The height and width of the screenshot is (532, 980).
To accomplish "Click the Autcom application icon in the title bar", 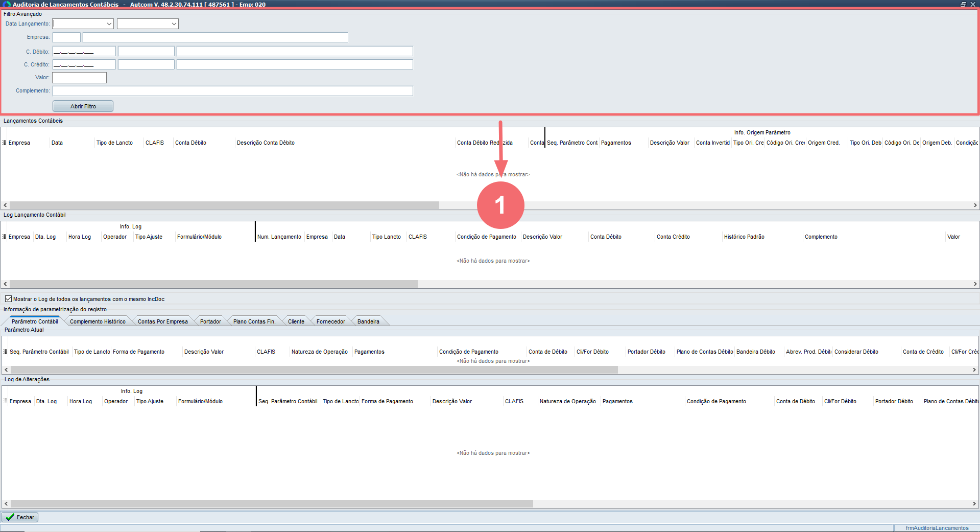I will pyautogui.click(x=6, y=4).
